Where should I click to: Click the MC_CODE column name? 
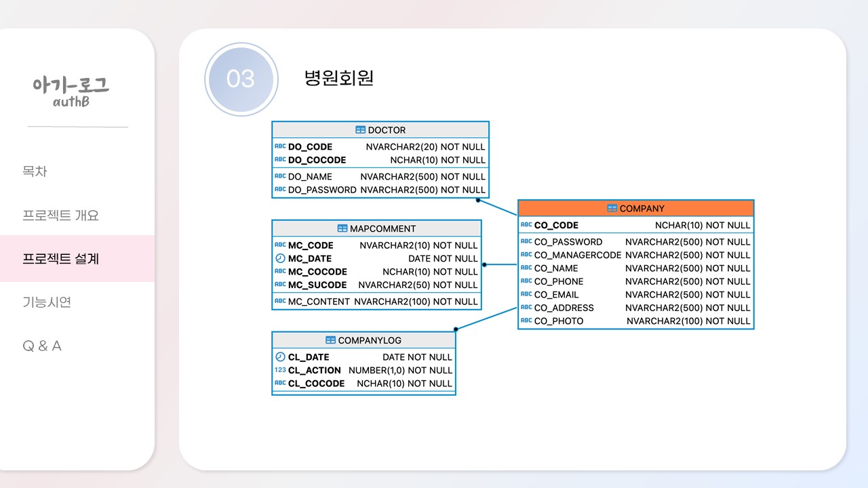click(x=311, y=245)
